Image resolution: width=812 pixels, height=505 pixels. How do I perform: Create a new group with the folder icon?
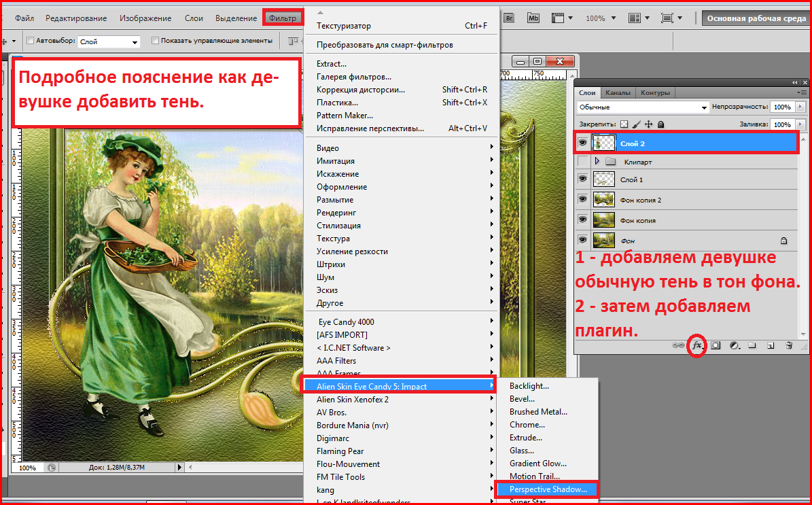coord(752,345)
